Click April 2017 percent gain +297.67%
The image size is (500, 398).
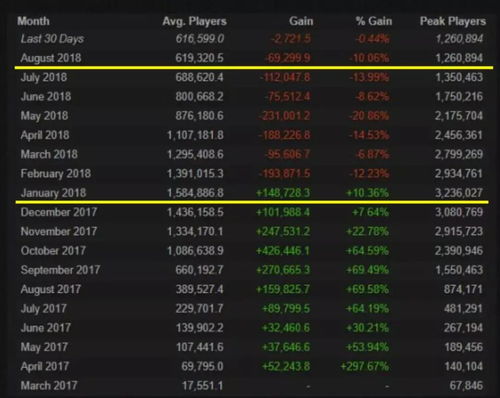click(364, 366)
